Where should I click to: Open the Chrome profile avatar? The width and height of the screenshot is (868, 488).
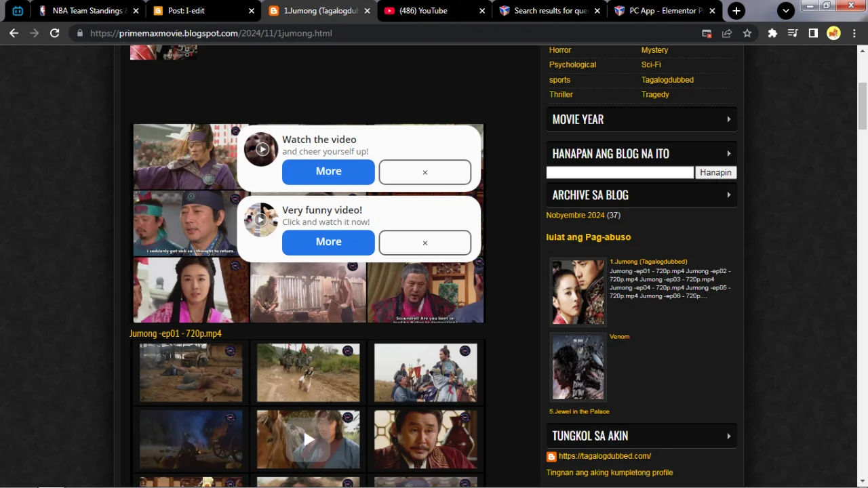click(x=833, y=33)
